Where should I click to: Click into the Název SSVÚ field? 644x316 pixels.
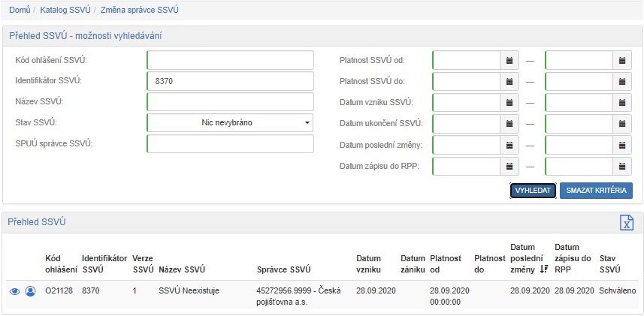pyautogui.click(x=230, y=102)
